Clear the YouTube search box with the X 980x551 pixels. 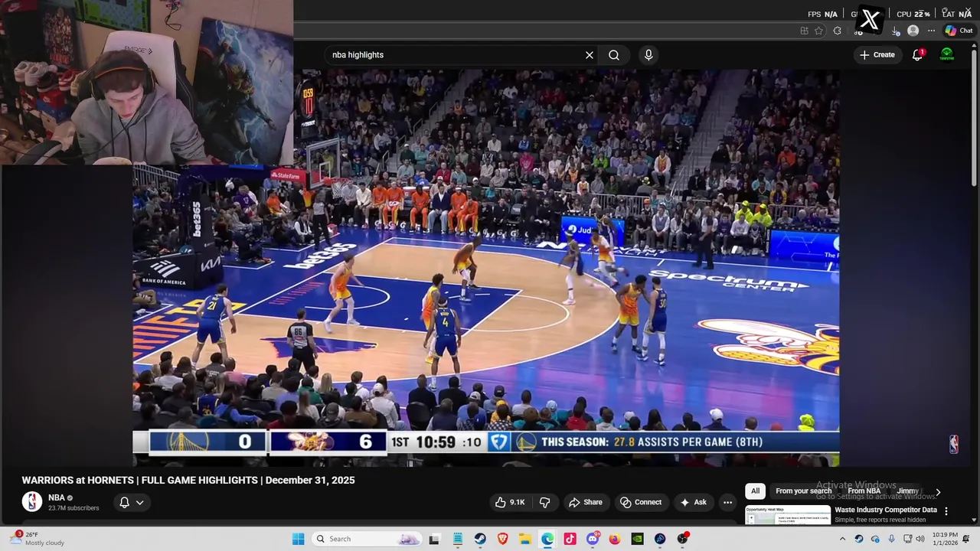point(590,55)
